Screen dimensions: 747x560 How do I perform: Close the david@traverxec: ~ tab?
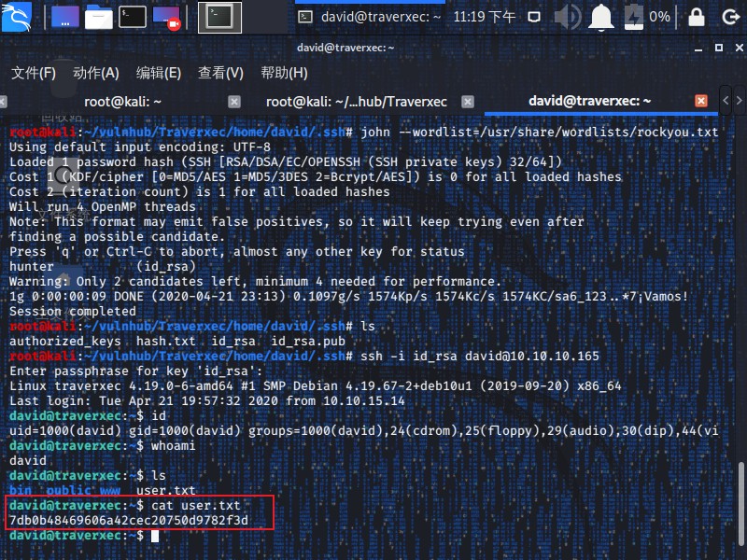[701, 101]
